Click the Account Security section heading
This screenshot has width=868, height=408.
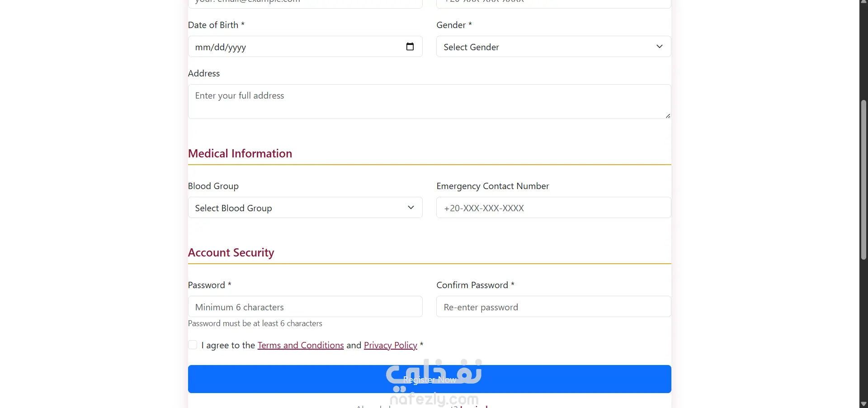[x=231, y=252]
